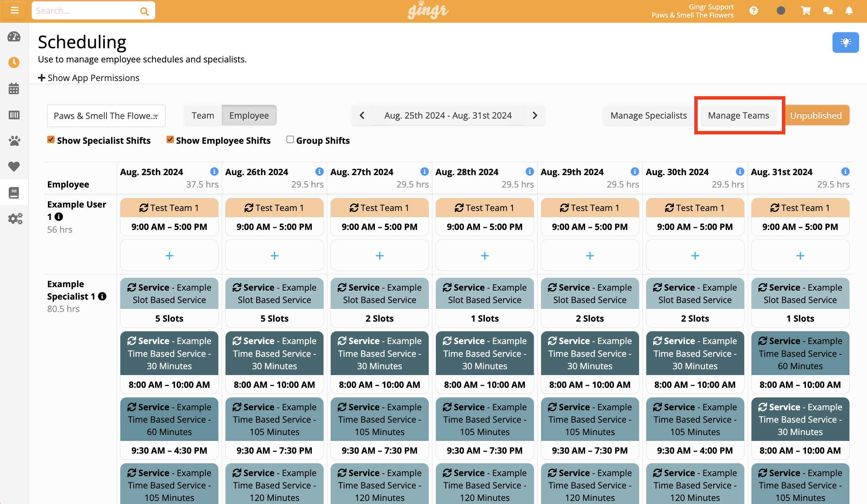The height and width of the screenshot is (504, 867).
Task: Click info icon next to Aug. 27th 2024
Action: [425, 171]
